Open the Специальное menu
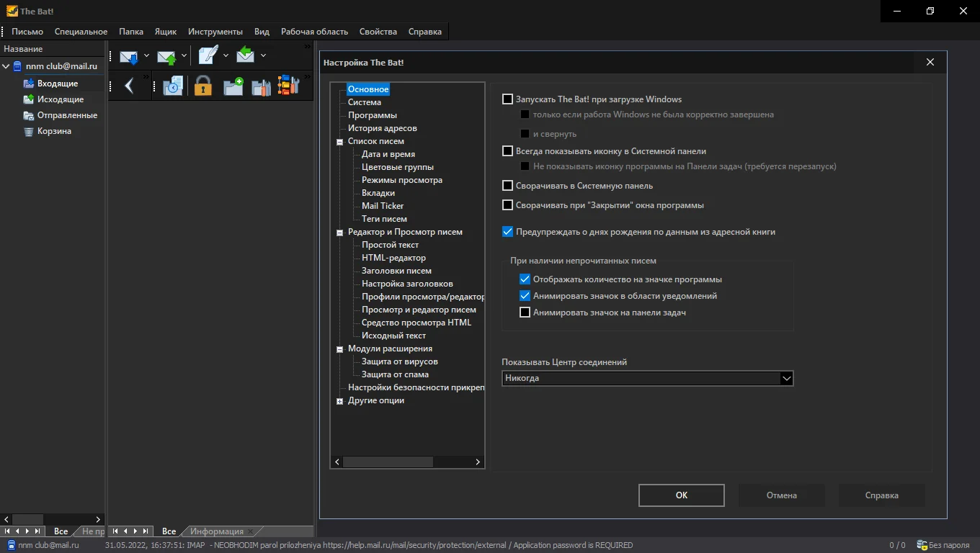Screen dimensions: 980x553 (x=81, y=32)
